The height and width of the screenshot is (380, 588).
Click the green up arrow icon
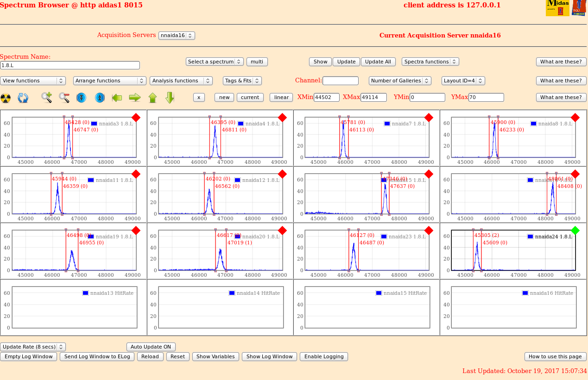pyautogui.click(x=152, y=97)
